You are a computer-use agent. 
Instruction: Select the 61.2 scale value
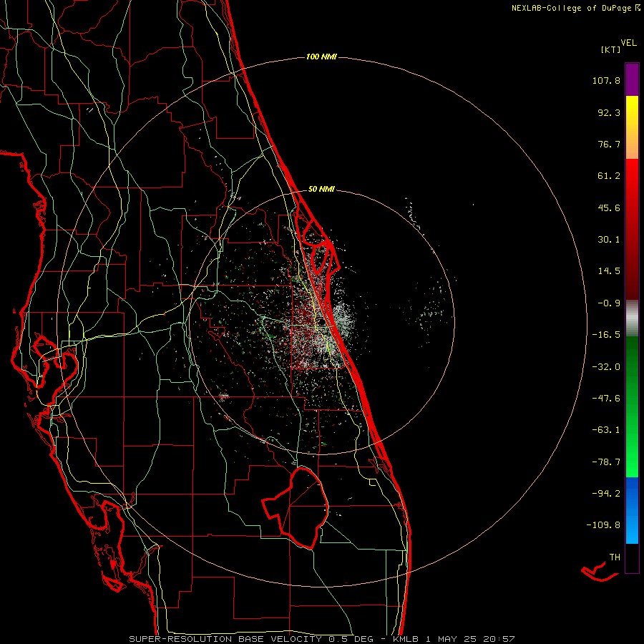click(609, 176)
